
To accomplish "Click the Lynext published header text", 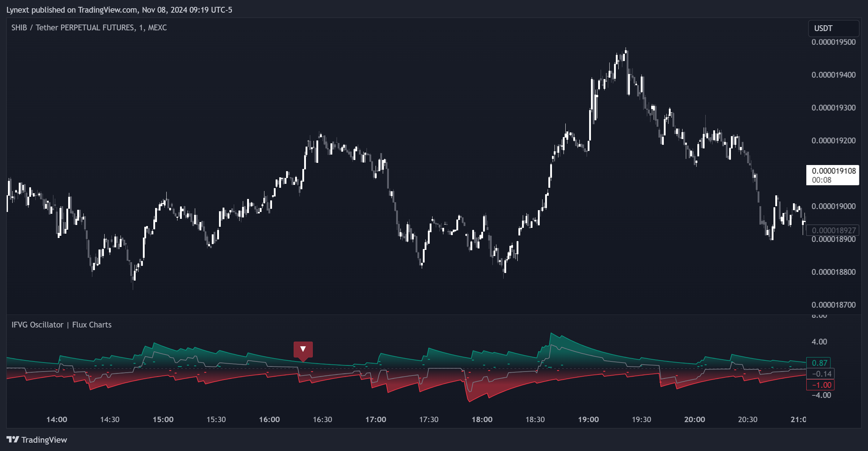I will pyautogui.click(x=119, y=10).
